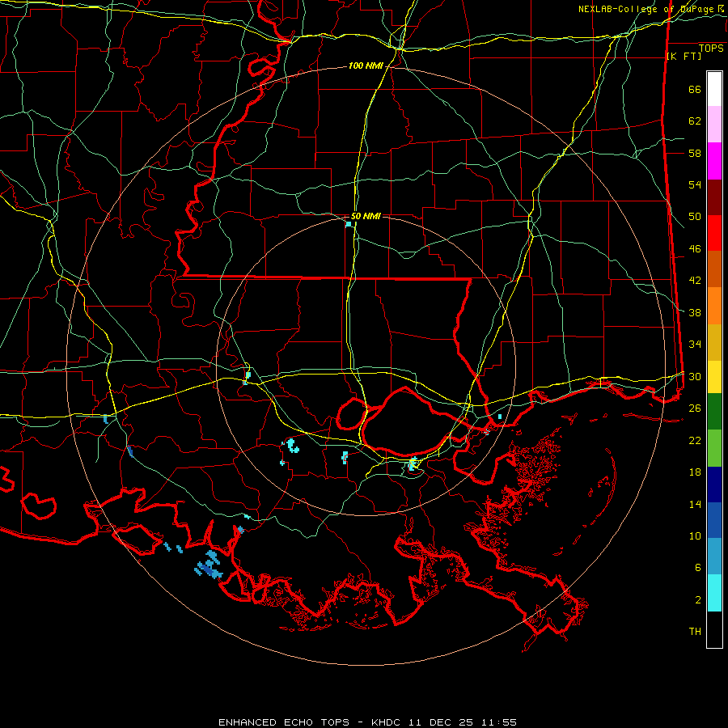Click the "34" legend value
The height and width of the screenshot is (728, 728).
pos(695,345)
